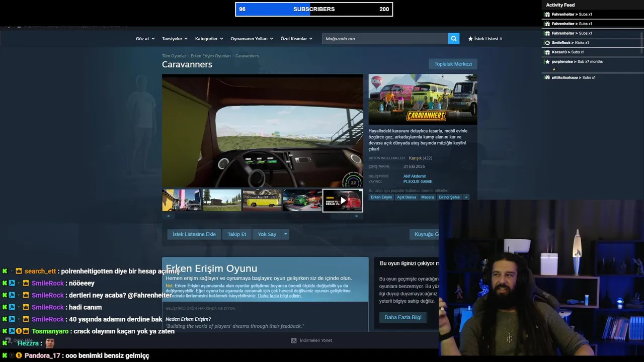The image size is (644, 362).
Task: Click Kick badge beside Hezzra
Action: pyautogui.click(x=5, y=343)
